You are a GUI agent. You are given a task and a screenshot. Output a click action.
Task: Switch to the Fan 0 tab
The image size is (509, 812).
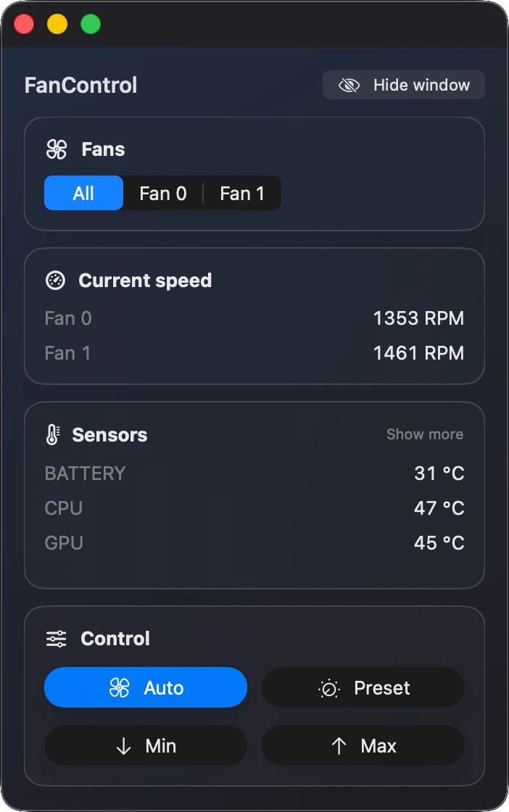[x=163, y=193]
